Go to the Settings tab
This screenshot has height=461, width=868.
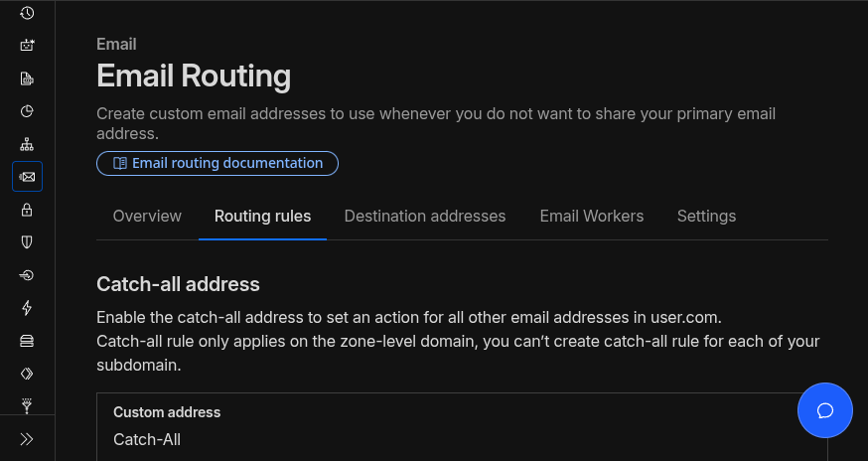(x=706, y=216)
